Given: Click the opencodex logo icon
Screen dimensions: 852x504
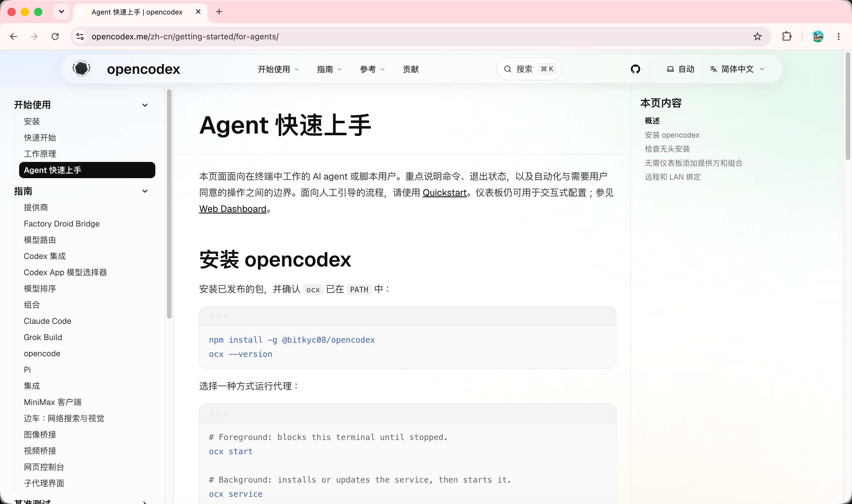Looking at the screenshot, I should tap(81, 69).
